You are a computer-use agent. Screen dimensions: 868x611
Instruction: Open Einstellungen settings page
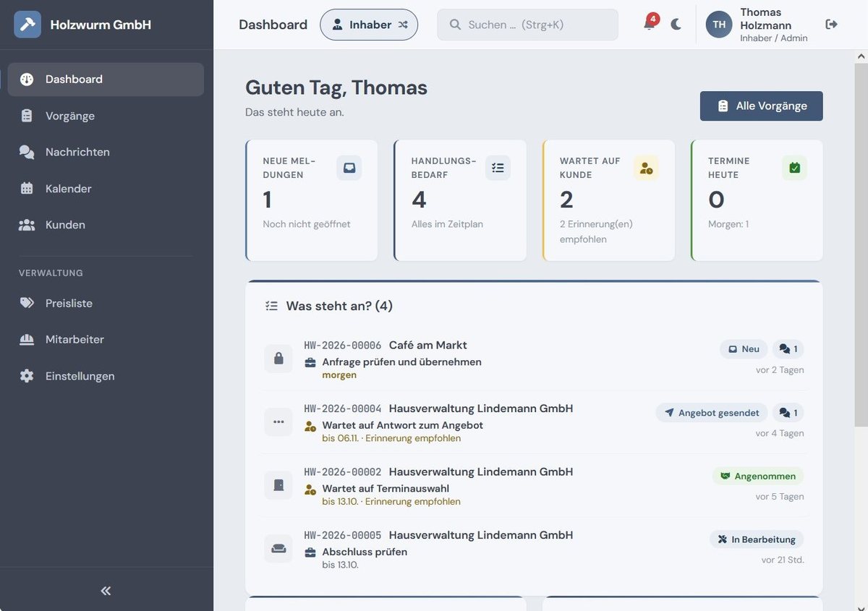106,376
